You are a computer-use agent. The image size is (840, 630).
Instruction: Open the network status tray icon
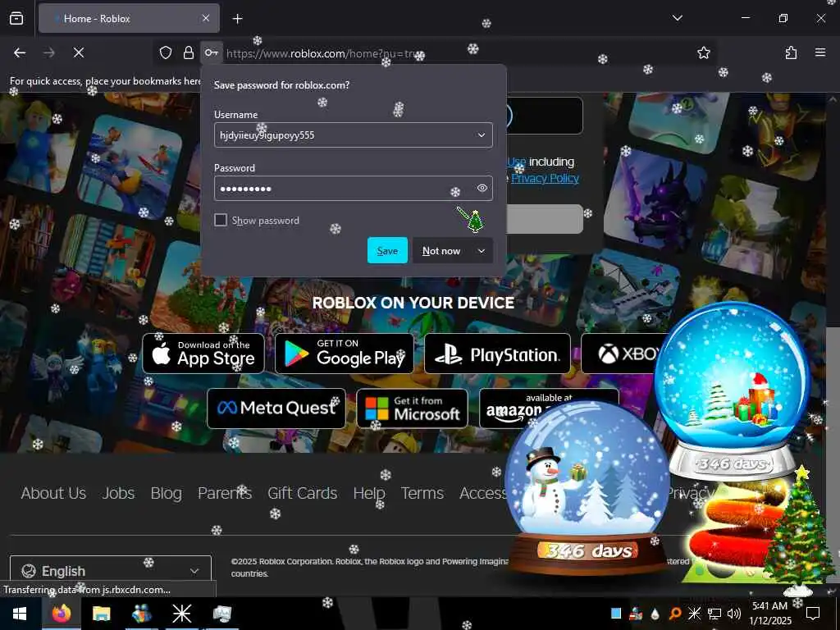click(714, 614)
